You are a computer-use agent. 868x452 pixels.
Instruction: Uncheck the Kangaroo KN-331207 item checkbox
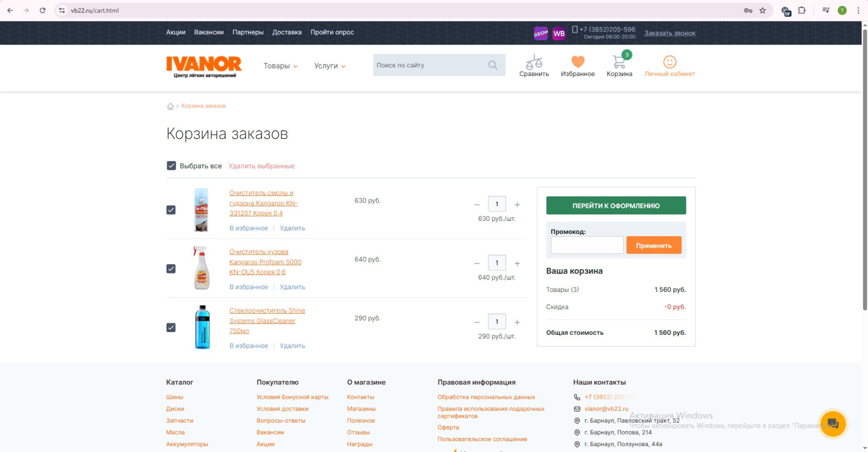coord(171,210)
